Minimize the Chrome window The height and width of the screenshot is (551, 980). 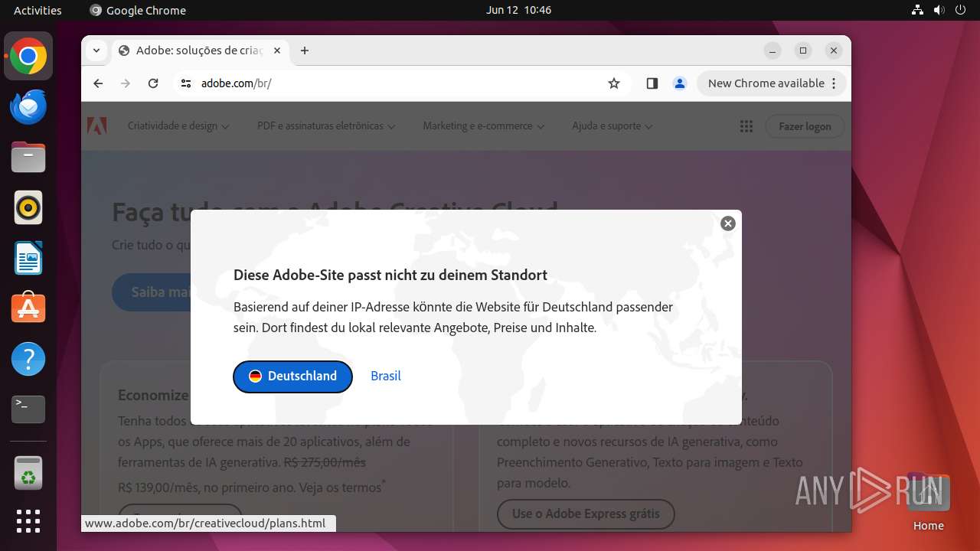[773, 51]
